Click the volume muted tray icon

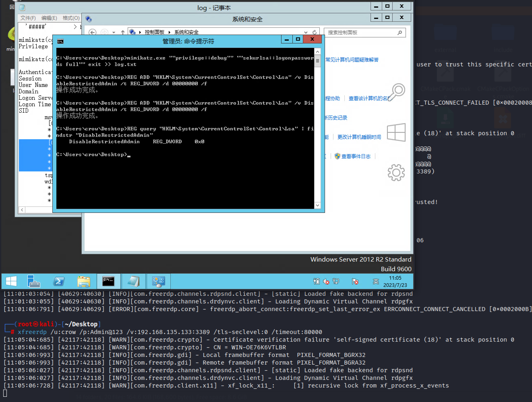click(x=326, y=281)
